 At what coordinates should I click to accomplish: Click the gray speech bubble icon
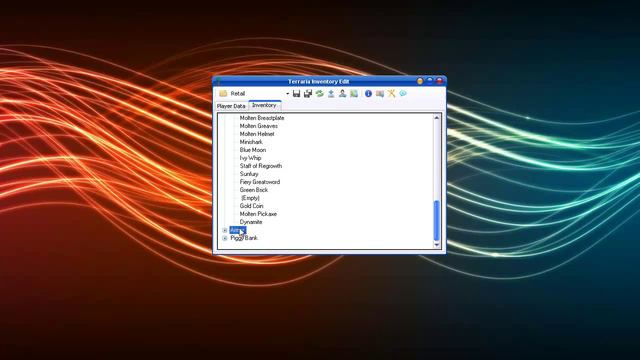tap(380, 93)
